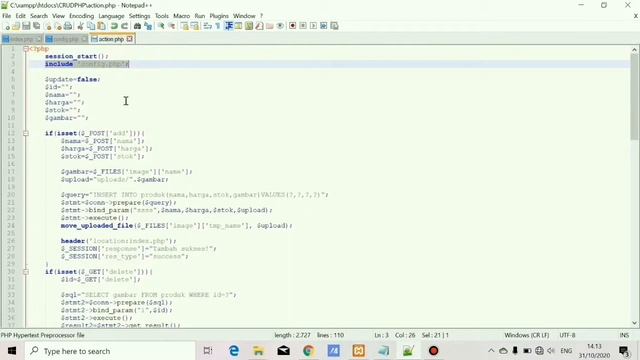Click the Save All toolbar icon

point(37,26)
